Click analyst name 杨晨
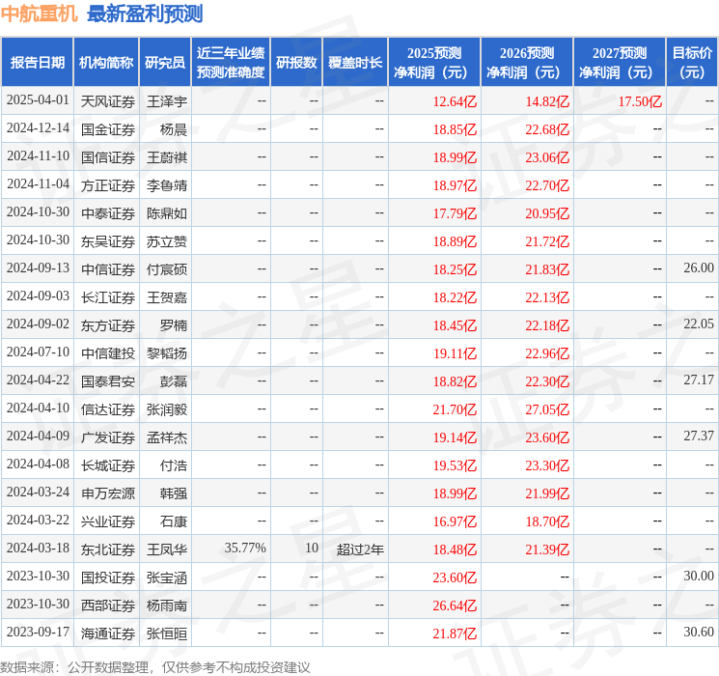This screenshot has width=719, height=676. pyautogui.click(x=173, y=129)
